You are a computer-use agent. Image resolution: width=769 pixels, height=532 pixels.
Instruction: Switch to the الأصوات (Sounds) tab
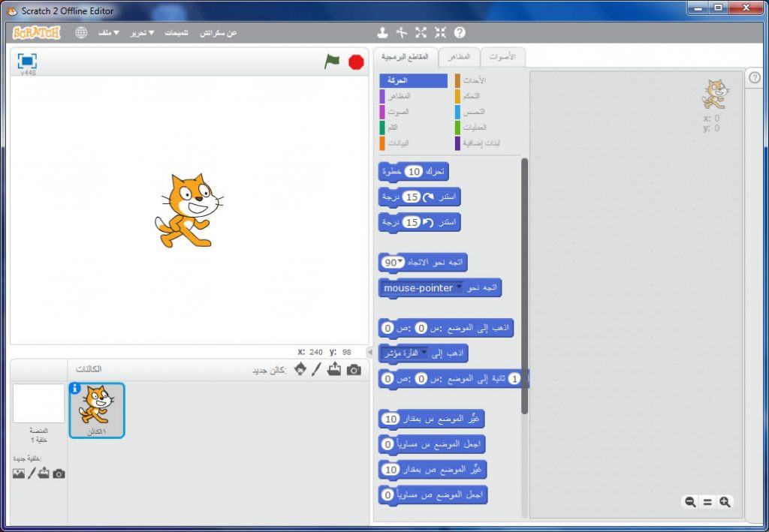(502, 57)
